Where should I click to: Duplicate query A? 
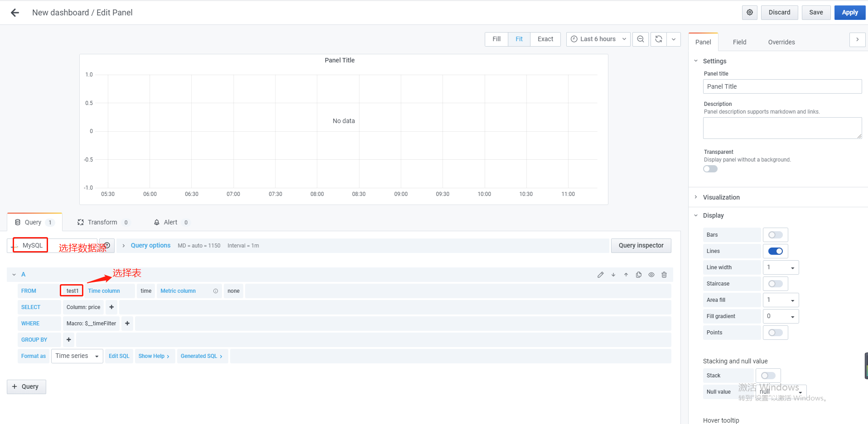tap(639, 275)
